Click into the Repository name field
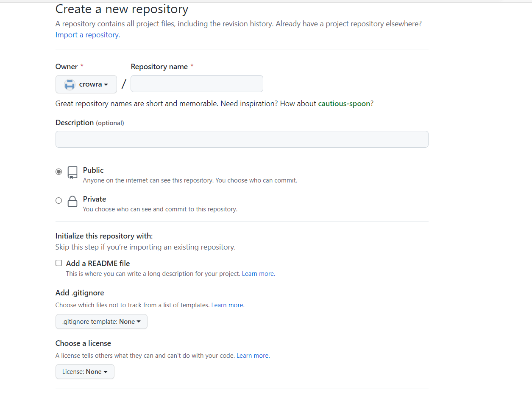The image size is (532, 393). pos(197,84)
